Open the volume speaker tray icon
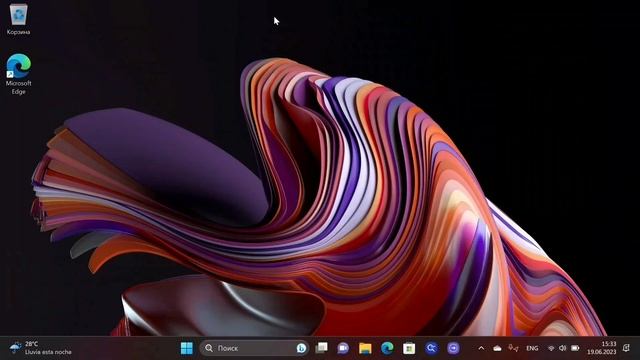The height and width of the screenshot is (360, 640). pyautogui.click(x=562, y=348)
